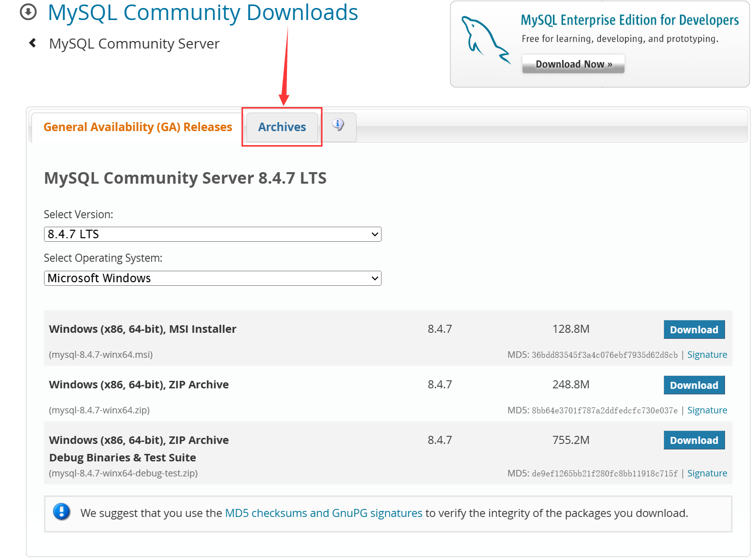Select General Availability (GA) Releases tab
The image size is (756, 560).
pos(137,127)
